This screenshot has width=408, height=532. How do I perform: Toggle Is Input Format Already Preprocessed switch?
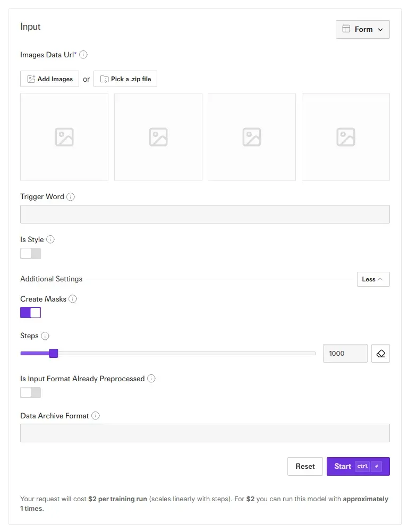(31, 392)
